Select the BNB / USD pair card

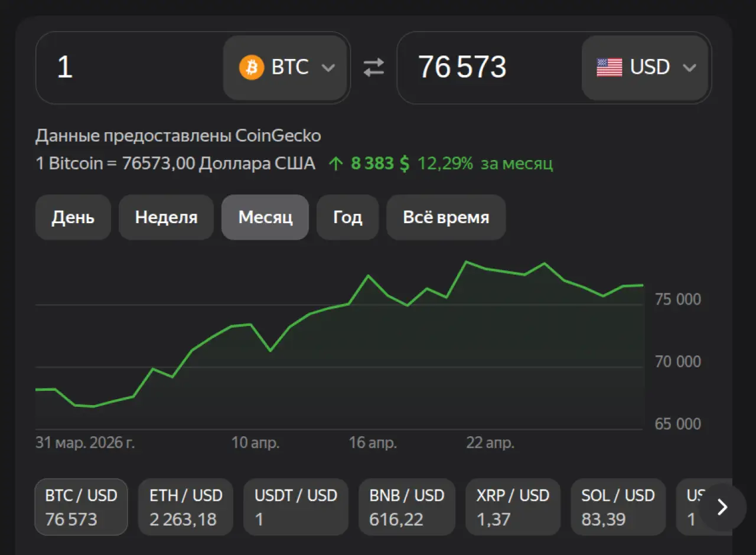coord(407,507)
